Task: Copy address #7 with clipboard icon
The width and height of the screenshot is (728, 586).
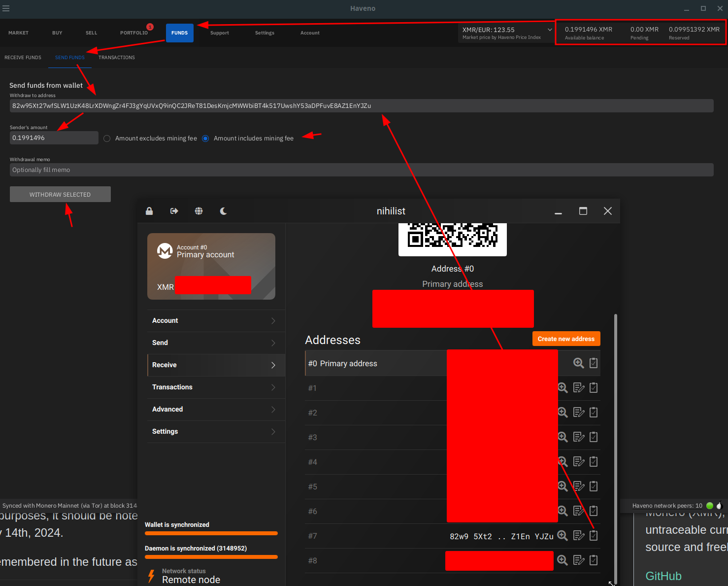Action: 594,536
